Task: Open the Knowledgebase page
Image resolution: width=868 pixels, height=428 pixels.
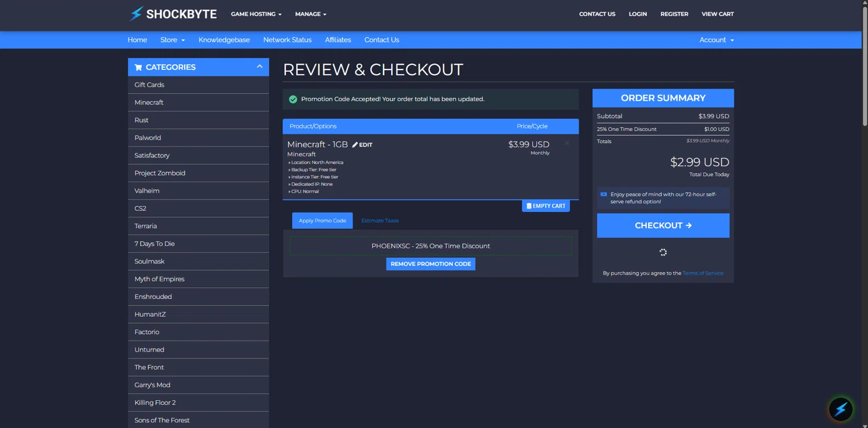Action: (224, 40)
